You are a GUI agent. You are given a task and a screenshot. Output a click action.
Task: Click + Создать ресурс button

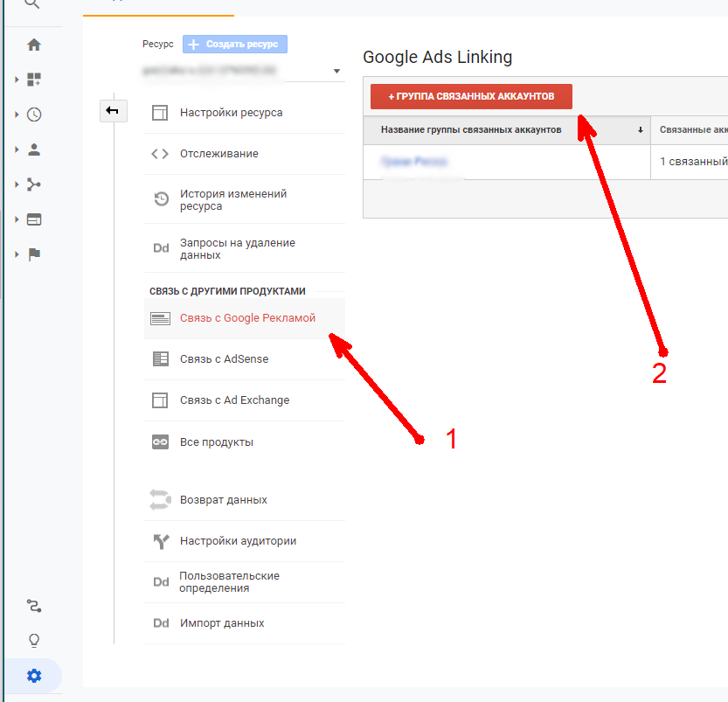[x=235, y=44]
